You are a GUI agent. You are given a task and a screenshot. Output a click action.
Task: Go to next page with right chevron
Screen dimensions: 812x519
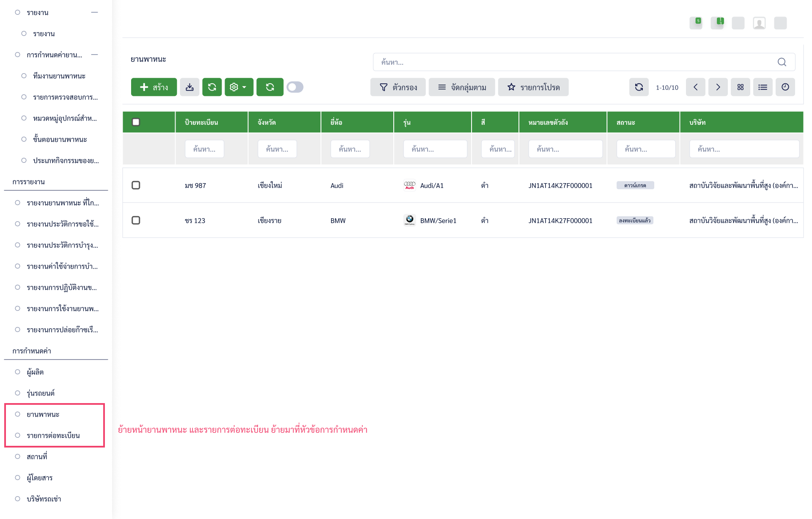pos(718,87)
